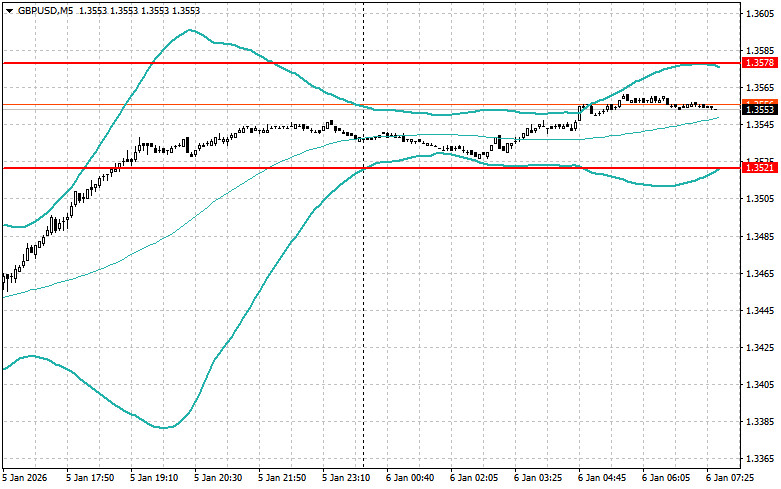Click the 1.3565 price axis value
The image size is (781, 489).
point(761,88)
